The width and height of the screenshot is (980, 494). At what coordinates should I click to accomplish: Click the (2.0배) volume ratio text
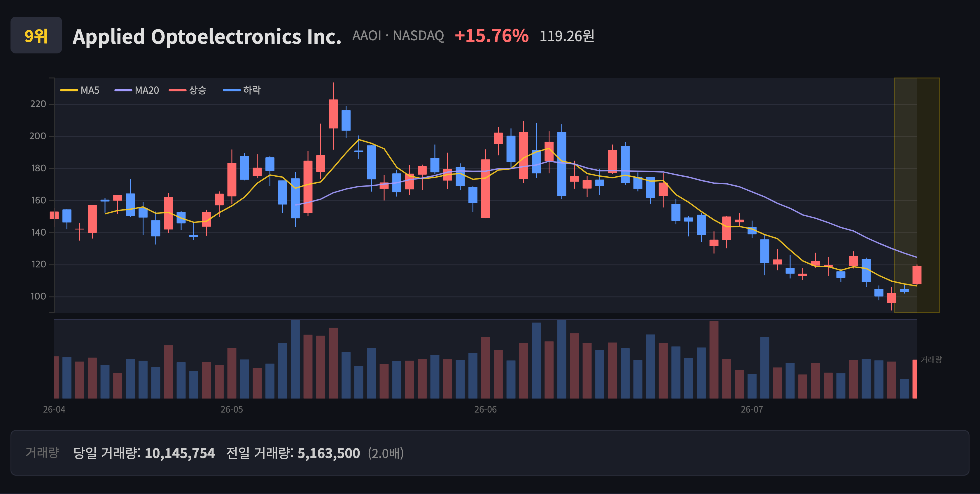(x=386, y=453)
